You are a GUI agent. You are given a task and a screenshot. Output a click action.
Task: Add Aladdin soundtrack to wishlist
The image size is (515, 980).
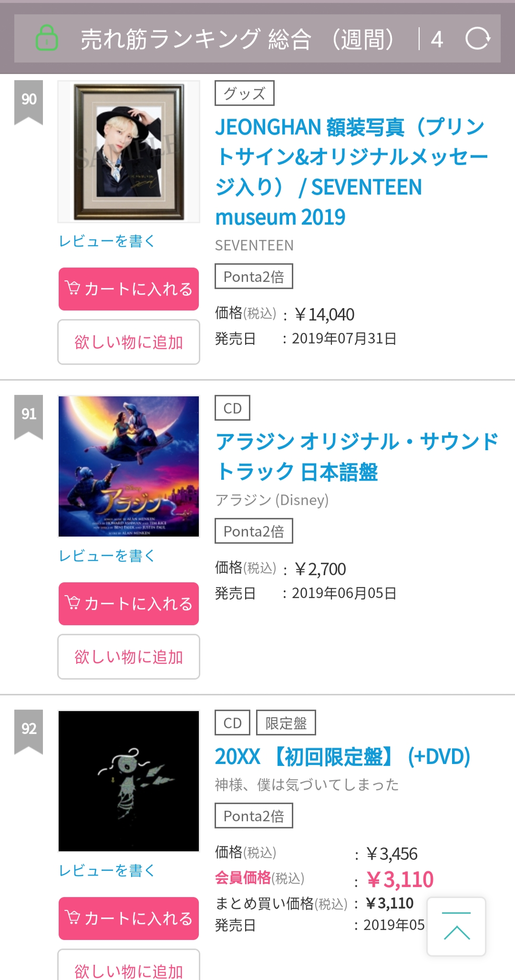[129, 657]
